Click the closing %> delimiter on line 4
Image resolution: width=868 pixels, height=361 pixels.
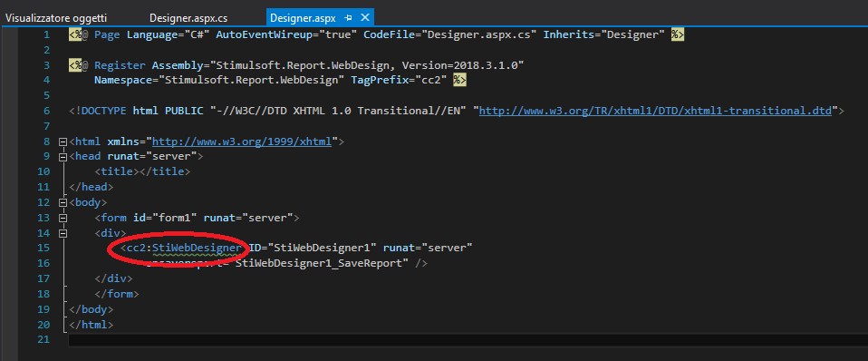click(x=459, y=81)
